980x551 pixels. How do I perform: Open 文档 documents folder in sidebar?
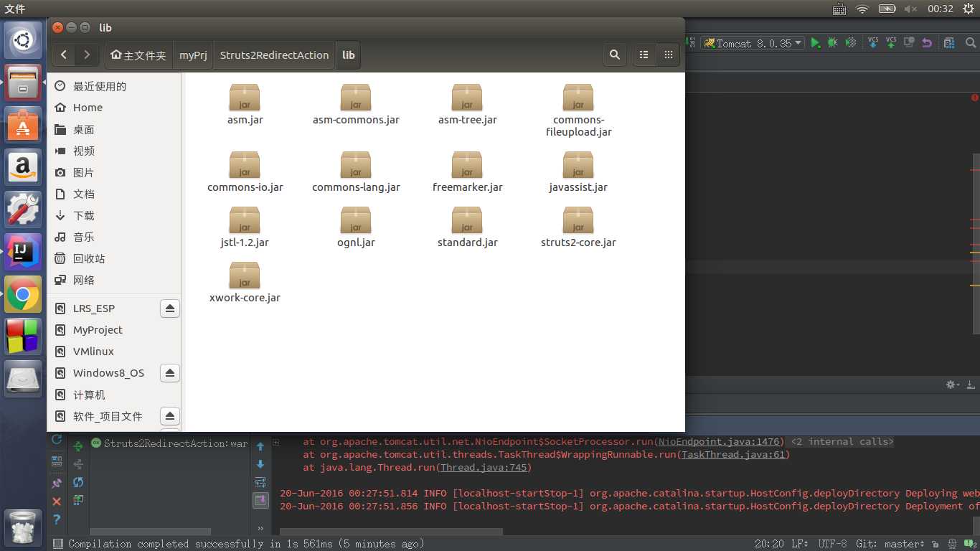[x=114, y=194]
